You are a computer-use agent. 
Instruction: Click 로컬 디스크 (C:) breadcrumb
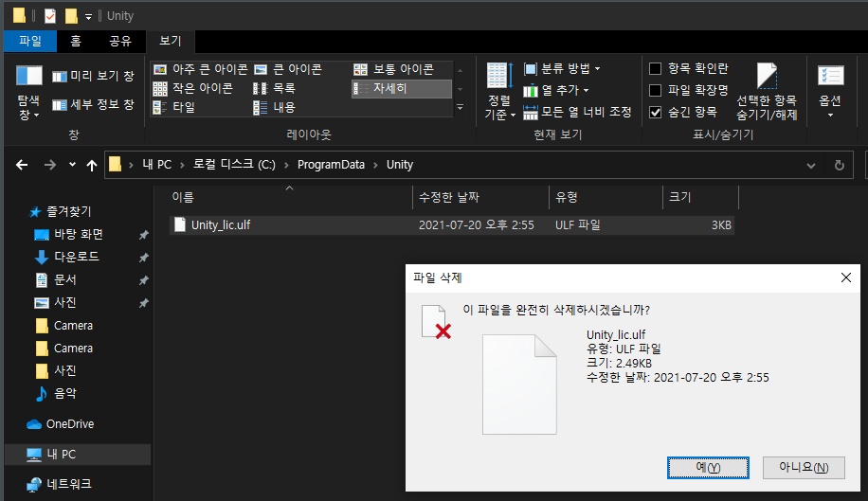point(234,165)
